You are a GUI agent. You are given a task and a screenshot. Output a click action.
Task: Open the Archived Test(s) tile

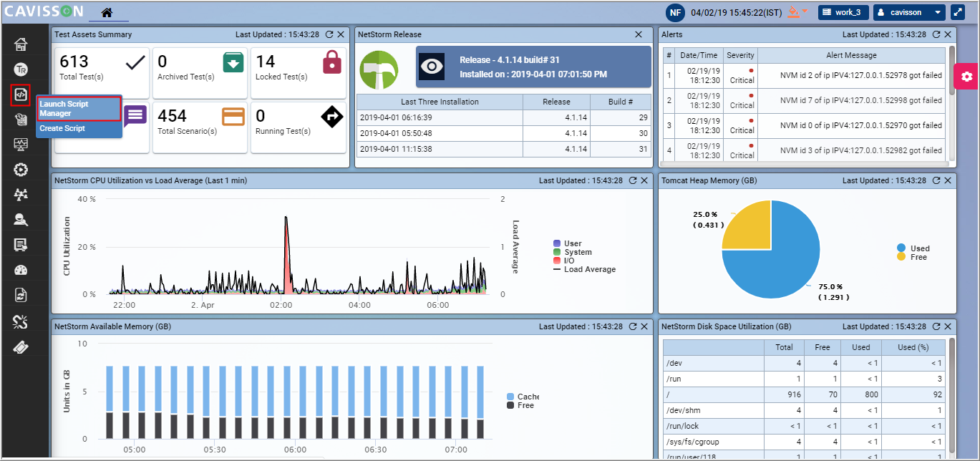200,73
